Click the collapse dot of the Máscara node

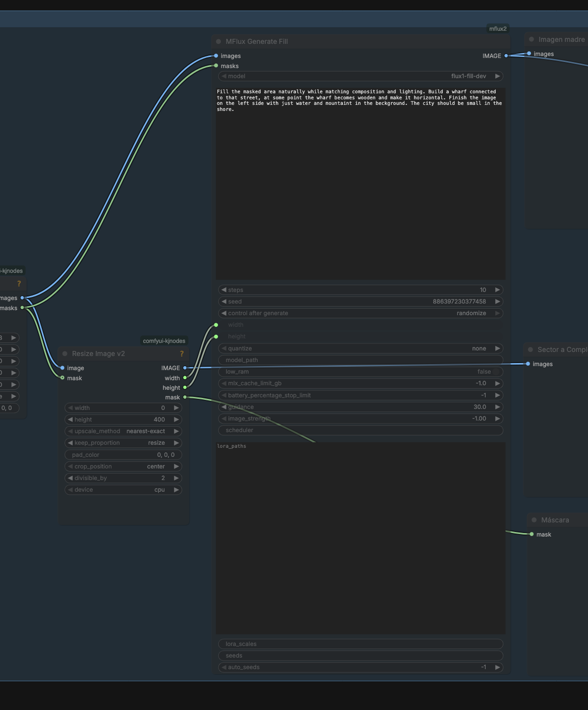coord(534,520)
